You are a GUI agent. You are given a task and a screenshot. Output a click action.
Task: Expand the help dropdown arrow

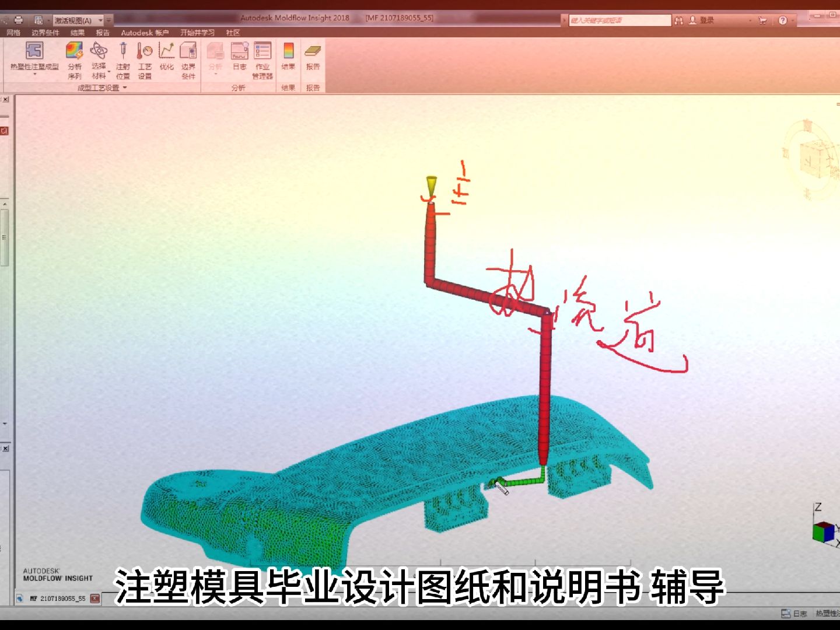point(793,20)
